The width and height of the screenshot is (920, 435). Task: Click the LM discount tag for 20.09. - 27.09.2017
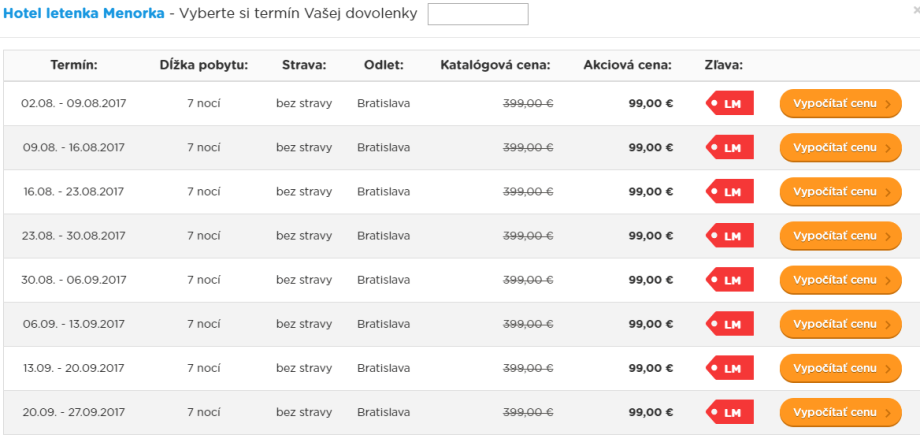(730, 412)
